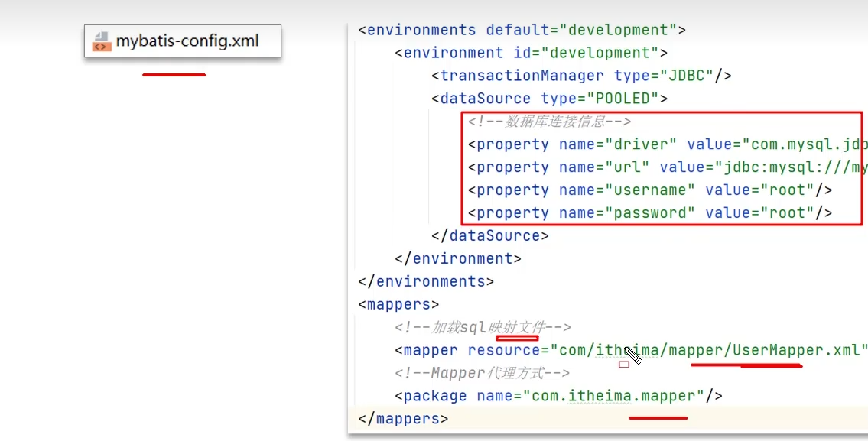
Task: Click the closing mappers tag
Action: [x=403, y=419]
